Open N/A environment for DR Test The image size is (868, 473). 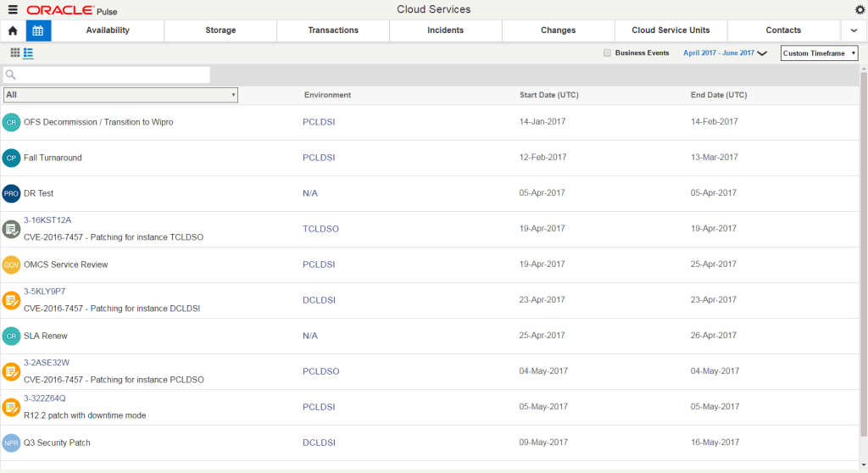(310, 193)
